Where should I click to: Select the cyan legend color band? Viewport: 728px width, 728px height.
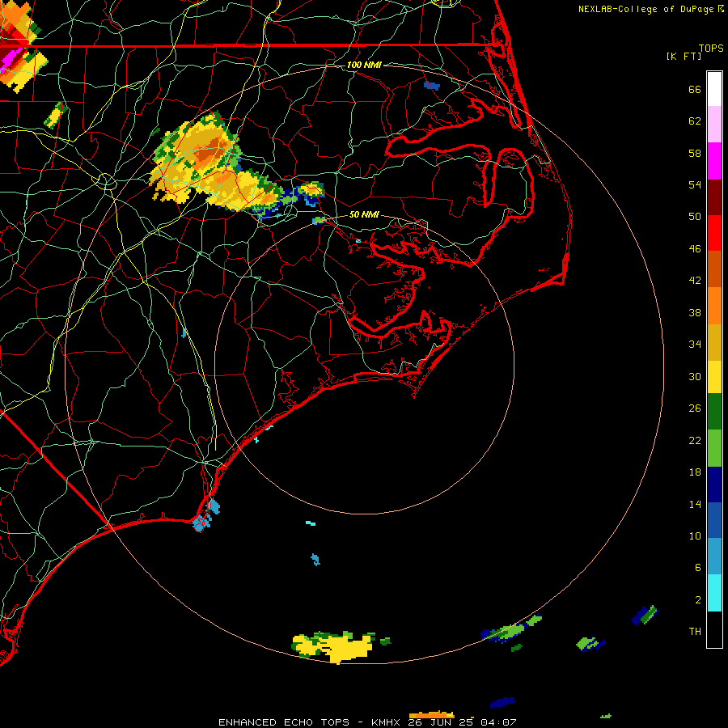pos(714,593)
